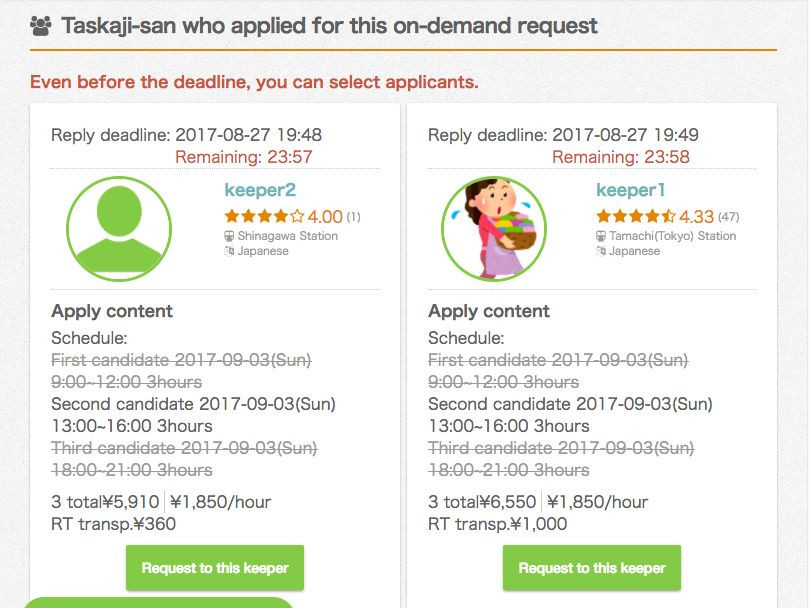This screenshot has width=810, height=608.
Task: Click the partially visible green bar at bottom
Action: 159,602
